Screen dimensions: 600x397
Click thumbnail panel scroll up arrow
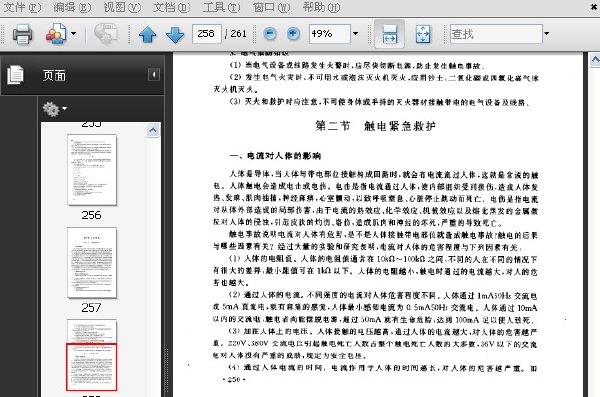click(153, 130)
